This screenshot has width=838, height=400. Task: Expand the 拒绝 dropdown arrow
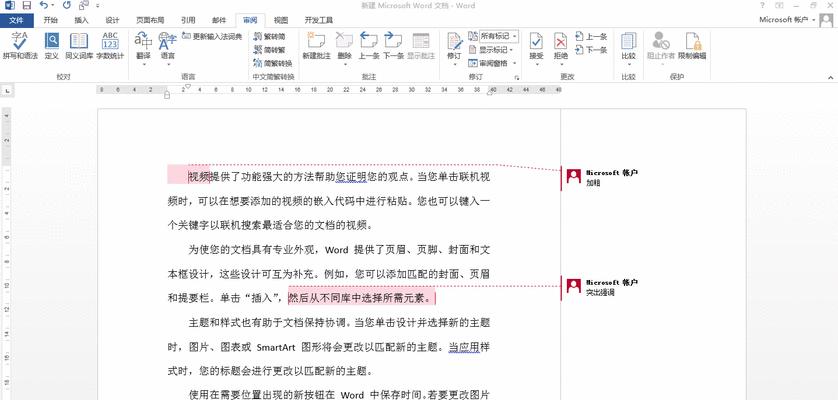tap(561, 65)
